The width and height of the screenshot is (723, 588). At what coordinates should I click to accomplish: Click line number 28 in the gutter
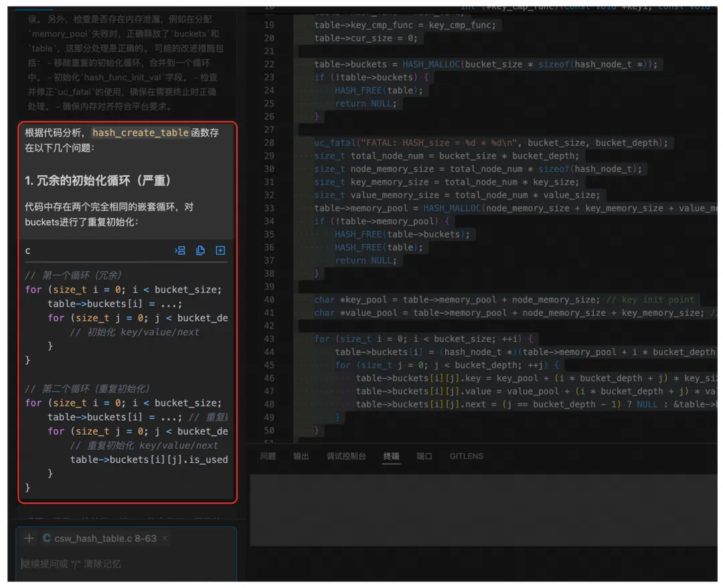[269, 143]
